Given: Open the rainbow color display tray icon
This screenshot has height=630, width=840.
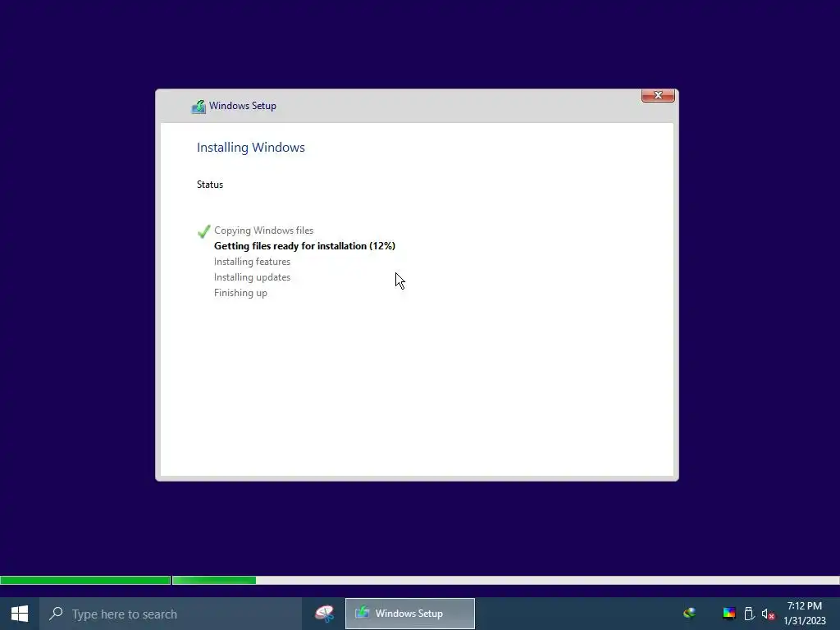Looking at the screenshot, I should [x=728, y=614].
